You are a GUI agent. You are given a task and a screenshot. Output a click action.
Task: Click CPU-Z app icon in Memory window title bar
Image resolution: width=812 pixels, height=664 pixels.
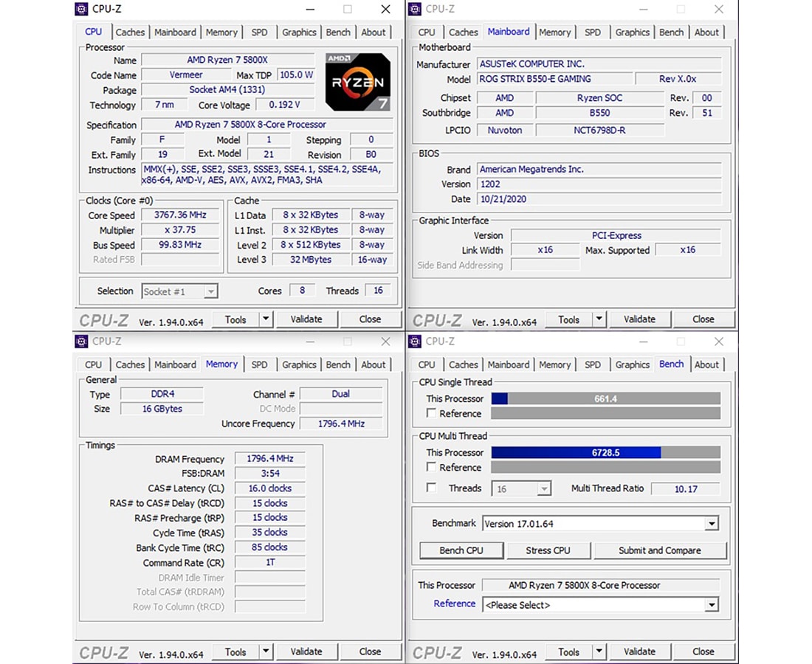pos(81,341)
